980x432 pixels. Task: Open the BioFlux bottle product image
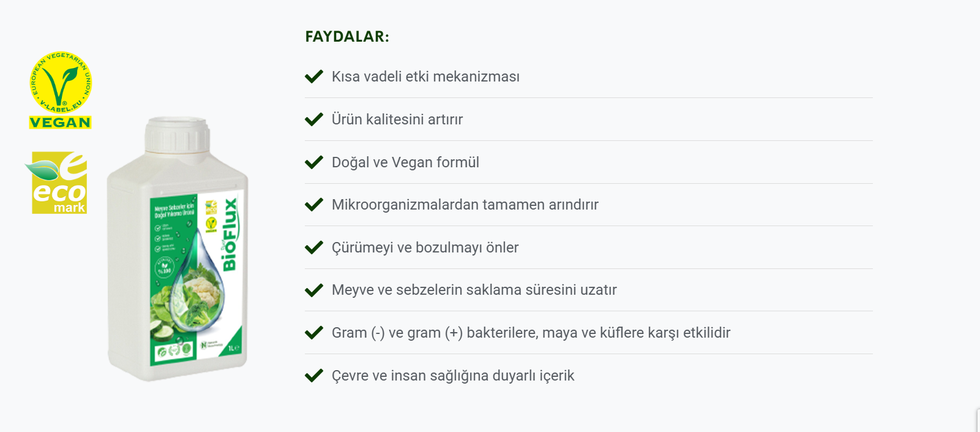(x=178, y=249)
